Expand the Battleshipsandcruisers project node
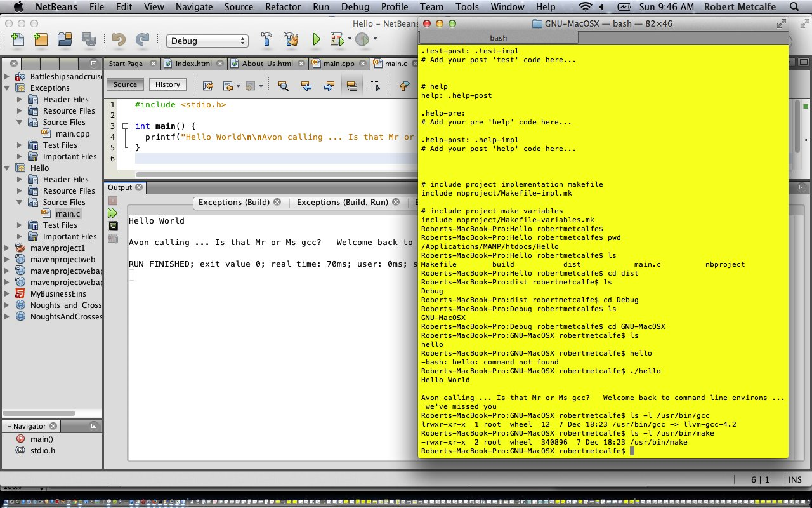Screen dimensions: 812x508 coord(7,77)
